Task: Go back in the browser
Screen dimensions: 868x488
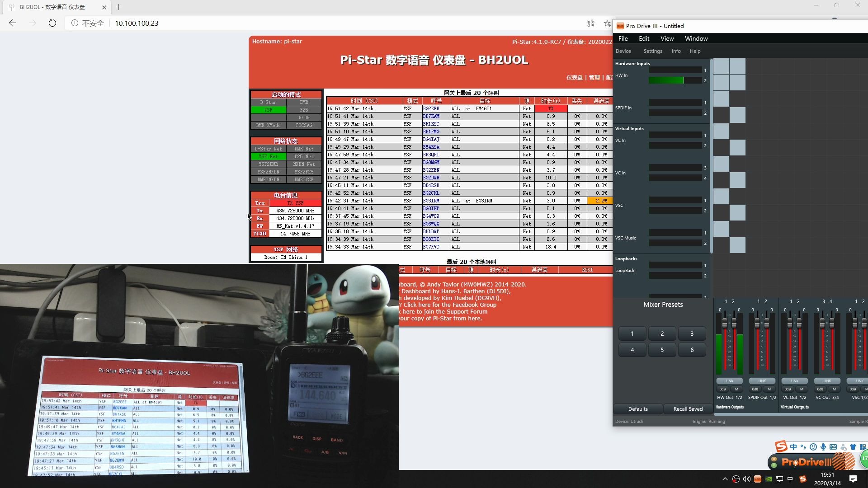Action: point(13,23)
